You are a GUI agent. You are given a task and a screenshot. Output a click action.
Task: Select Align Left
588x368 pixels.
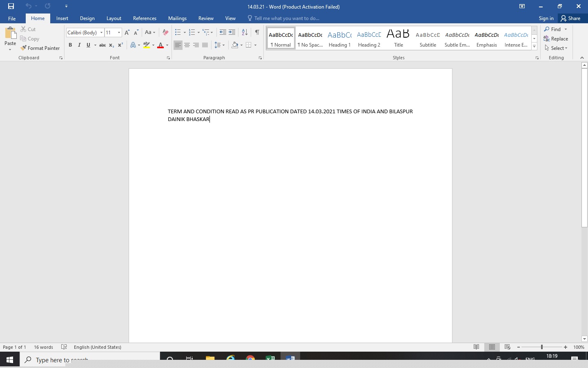point(178,45)
